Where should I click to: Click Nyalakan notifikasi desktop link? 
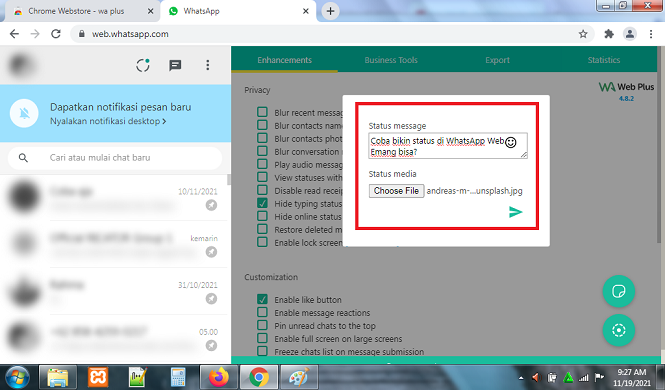(108, 121)
